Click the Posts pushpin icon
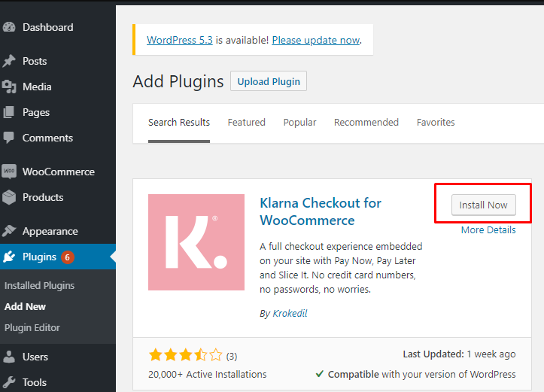 pyautogui.click(x=9, y=62)
